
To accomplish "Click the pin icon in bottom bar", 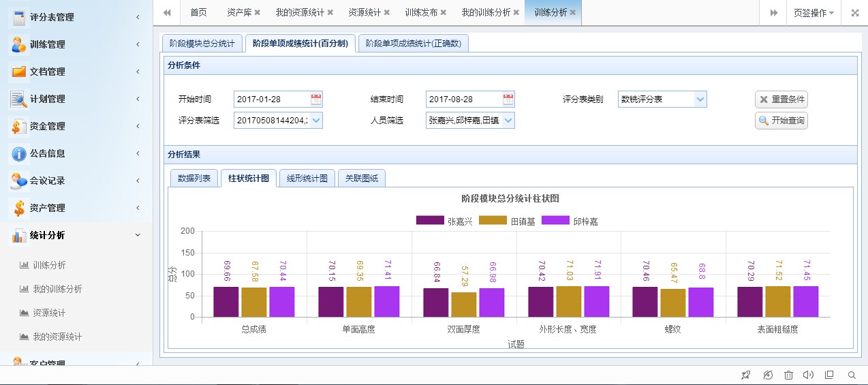I will click(x=746, y=375).
